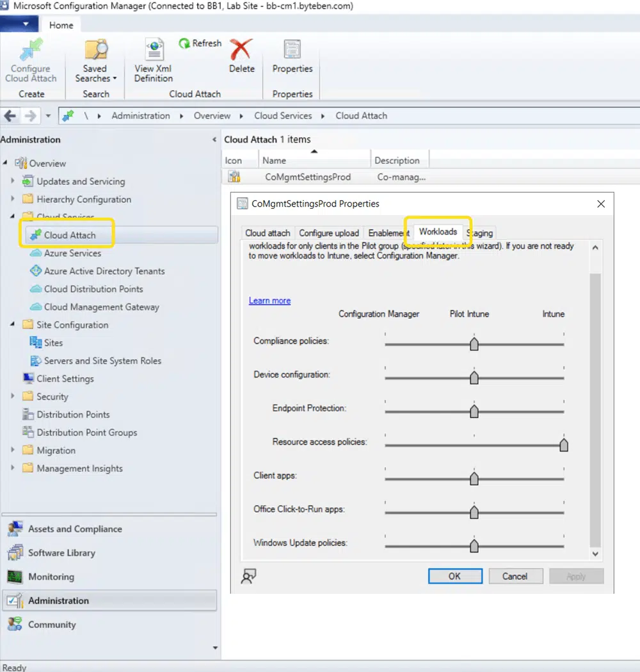Click the Compliance policies slider thumb
This screenshot has height=672, width=640.
(474, 344)
